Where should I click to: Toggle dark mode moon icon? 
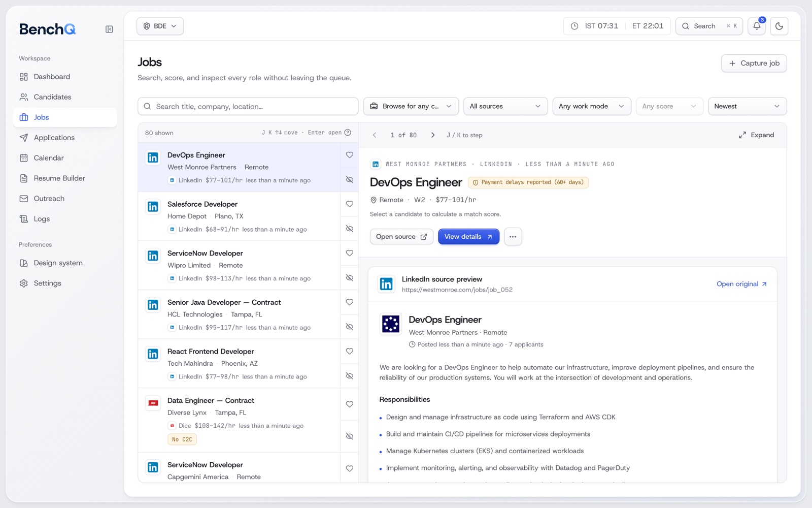tap(779, 26)
